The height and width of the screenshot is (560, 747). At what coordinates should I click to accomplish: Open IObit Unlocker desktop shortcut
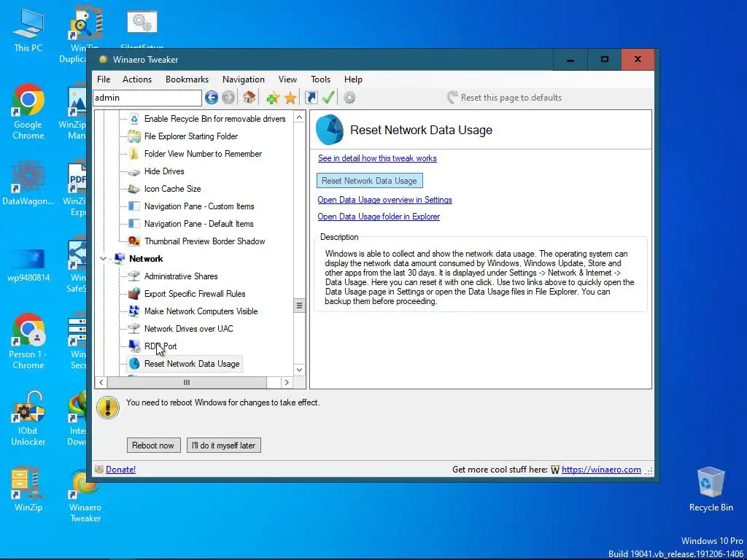point(28,419)
